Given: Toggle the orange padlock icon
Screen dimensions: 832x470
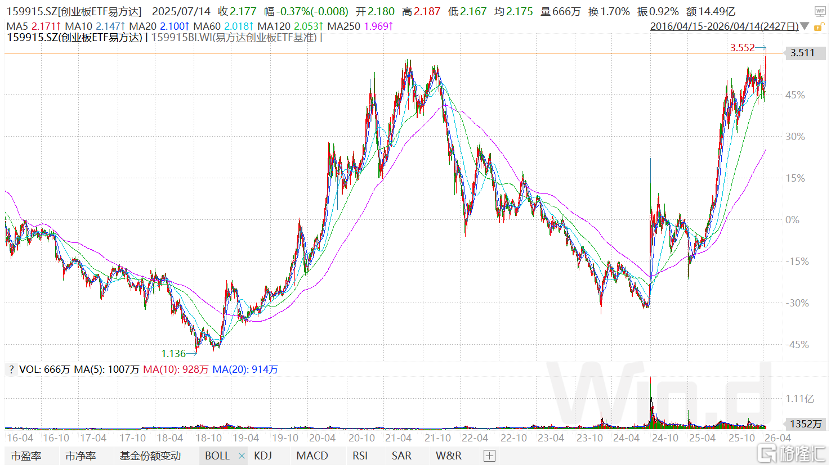Looking at the screenshot, I should pyautogui.click(x=820, y=27).
